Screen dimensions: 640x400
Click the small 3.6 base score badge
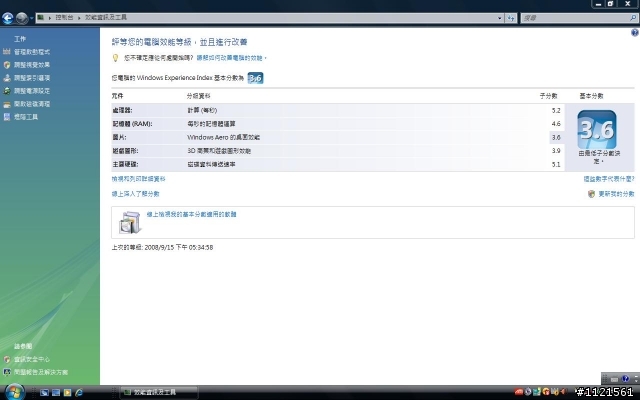click(256, 78)
